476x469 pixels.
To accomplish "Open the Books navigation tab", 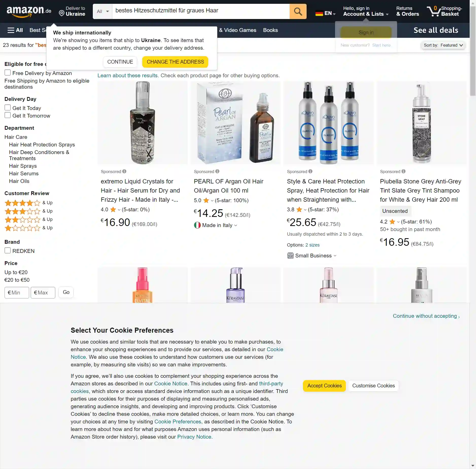I will [x=270, y=30].
